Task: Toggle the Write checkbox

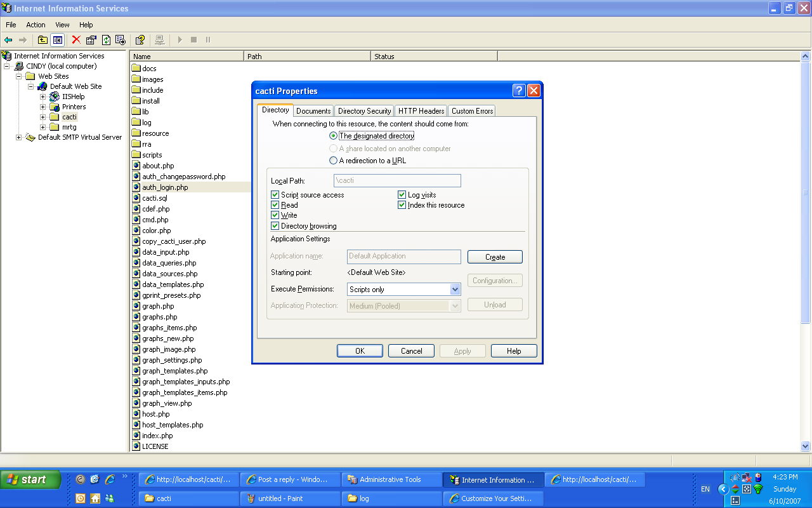Action: (x=275, y=215)
